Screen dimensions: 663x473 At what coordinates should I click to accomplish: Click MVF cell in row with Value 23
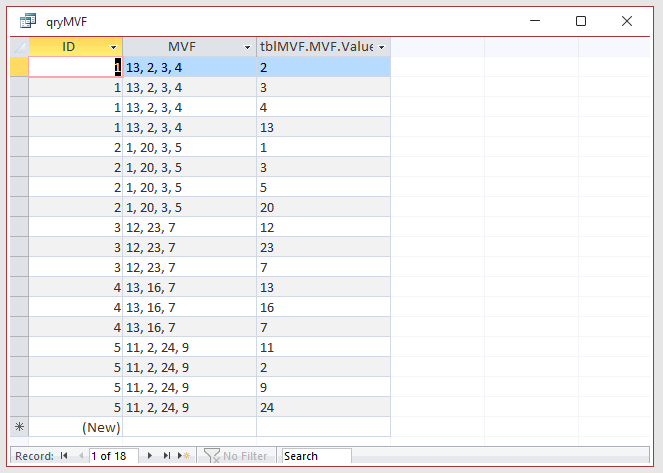coord(189,247)
